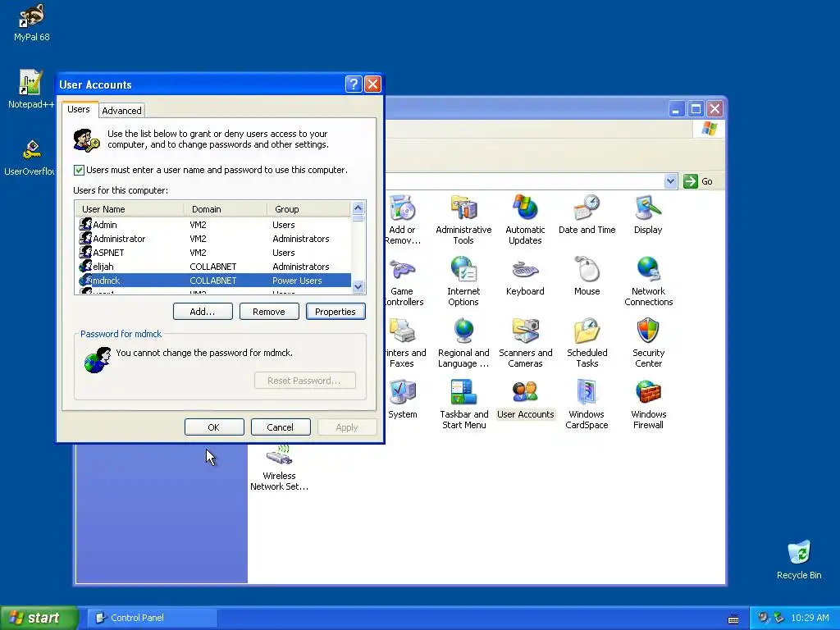Viewport: 840px width, 630px height.
Task: Open Automatic Updates icon
Action: tap(525, 220)
